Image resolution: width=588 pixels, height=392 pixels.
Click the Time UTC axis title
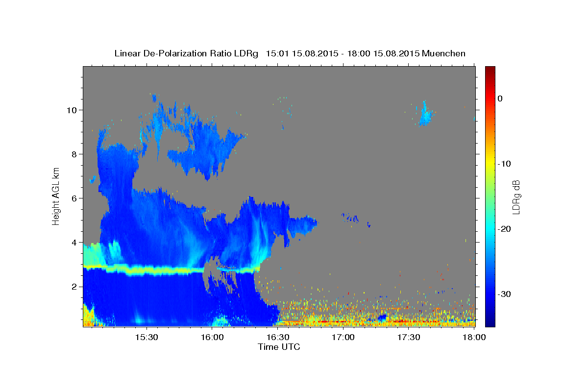(279, 347)
